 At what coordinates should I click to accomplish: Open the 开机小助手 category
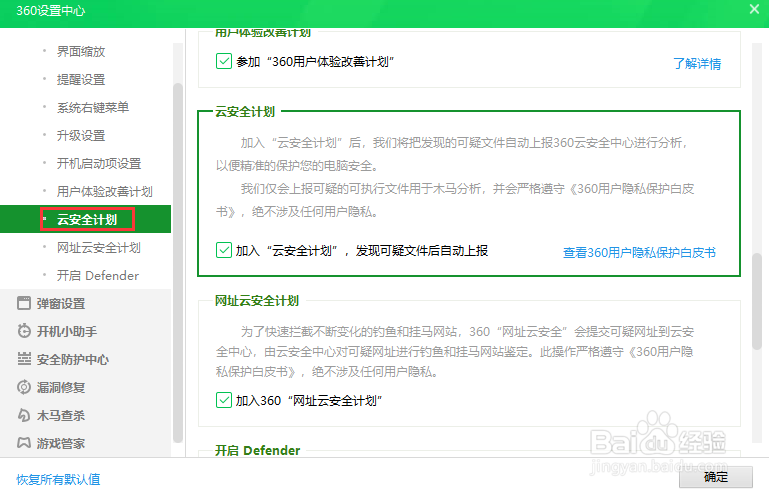(67, 331)
